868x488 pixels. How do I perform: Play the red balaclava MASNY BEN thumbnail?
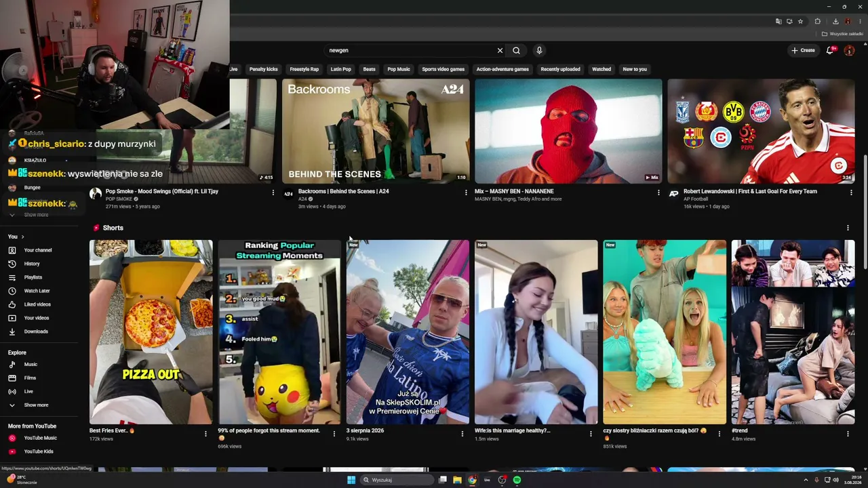click(568, 131)
